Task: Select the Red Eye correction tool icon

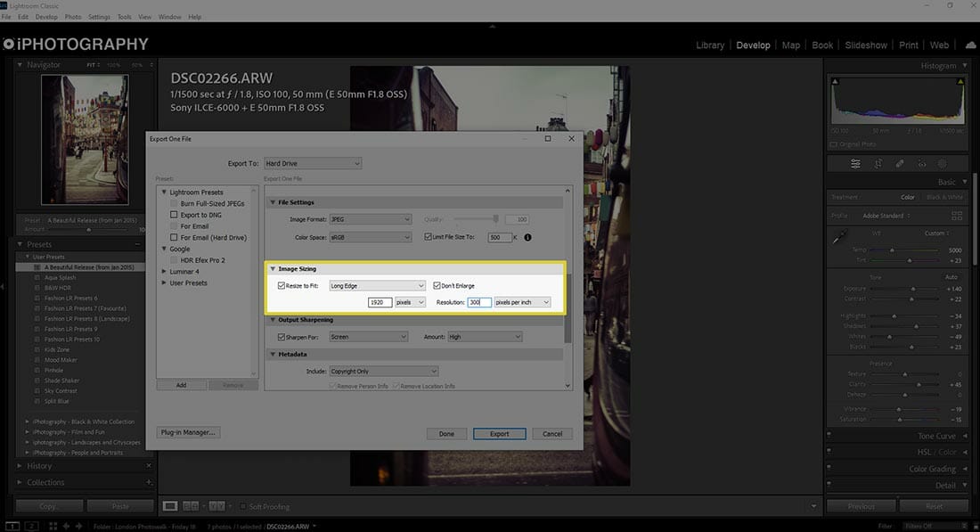Action: pyautogui.click(x=922, y=164)
